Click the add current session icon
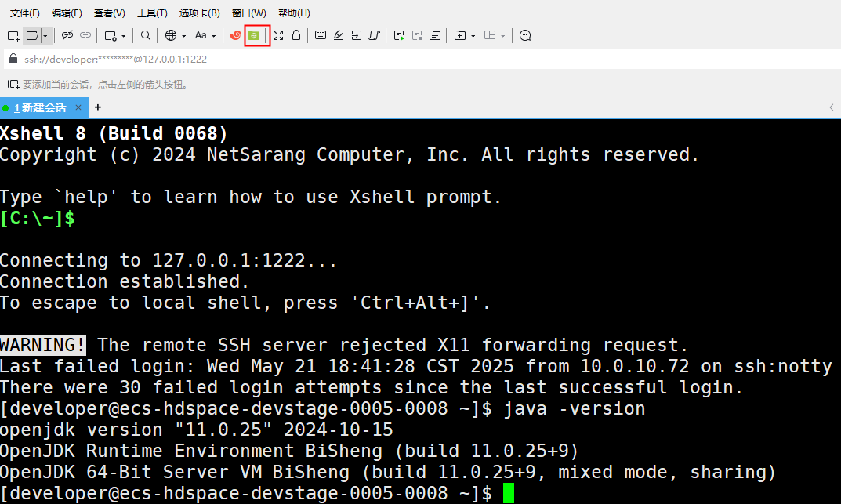The width and height of the screenshot is (841, 504). pyautogui.click(x=13, y=84)
